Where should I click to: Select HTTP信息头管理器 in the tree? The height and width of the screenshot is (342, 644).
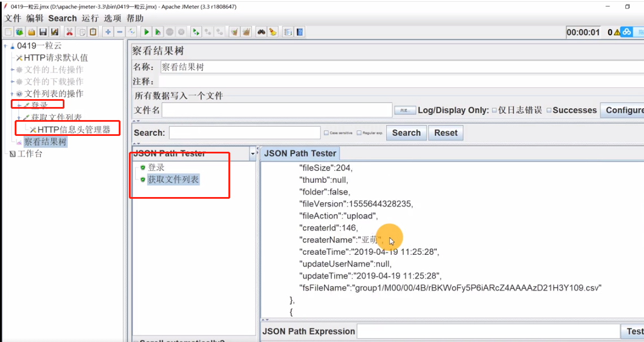point(74,130)
